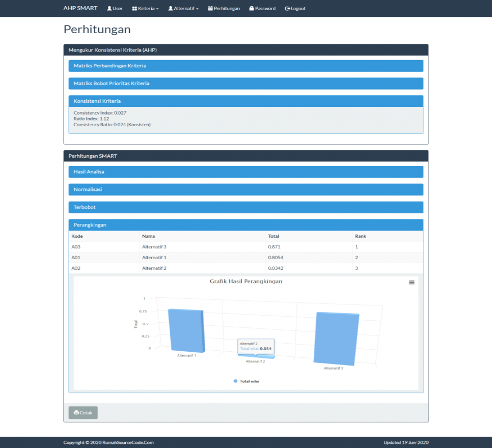
Task: Click the printer icon on the Cetak button
Action: 76,412
